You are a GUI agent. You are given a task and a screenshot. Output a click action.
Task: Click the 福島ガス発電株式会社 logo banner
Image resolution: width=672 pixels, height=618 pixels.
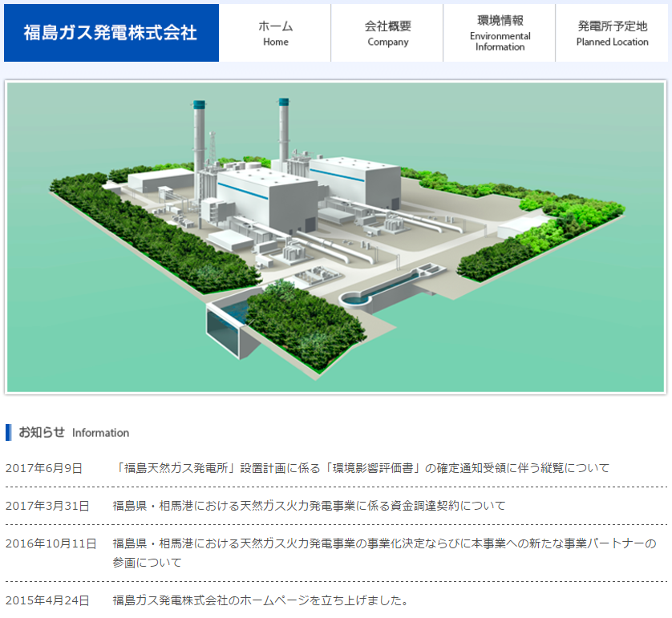pos(111,33)
